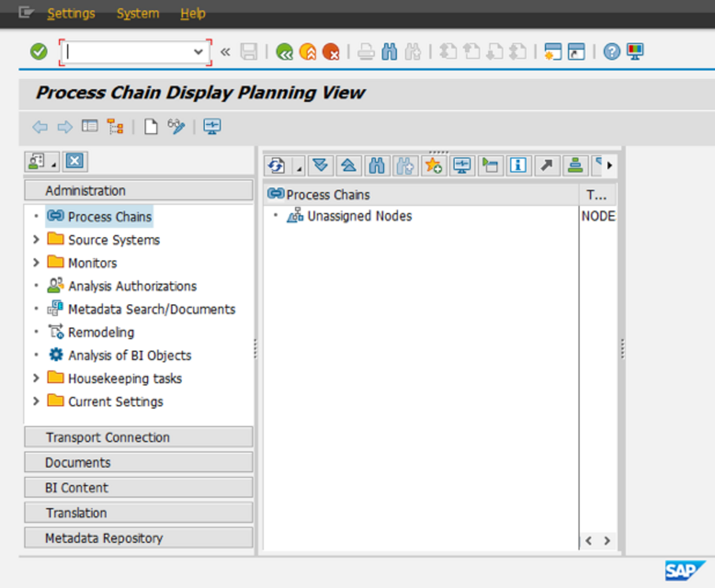The height and width of the screenshot is (588, 715).
Task: Open the Help menu
Action: coord(193,14)
